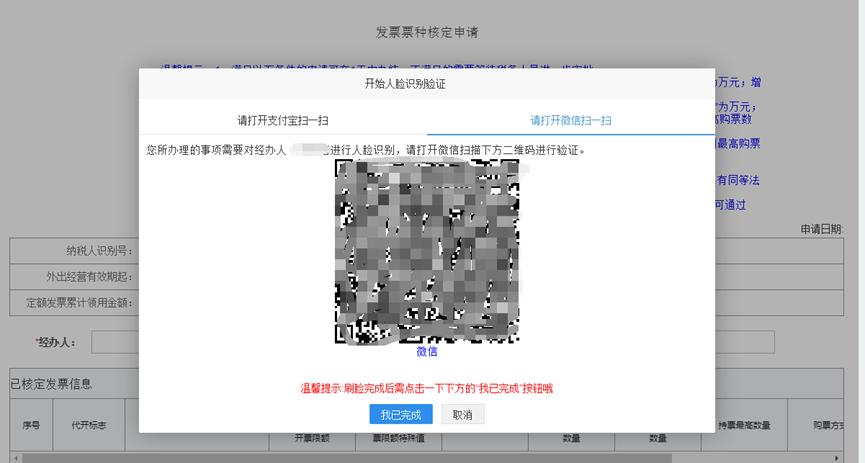This screenshot has width=865, height=463.
Task: Click the 纳税人识别号 label
Action: click(99, 251)
